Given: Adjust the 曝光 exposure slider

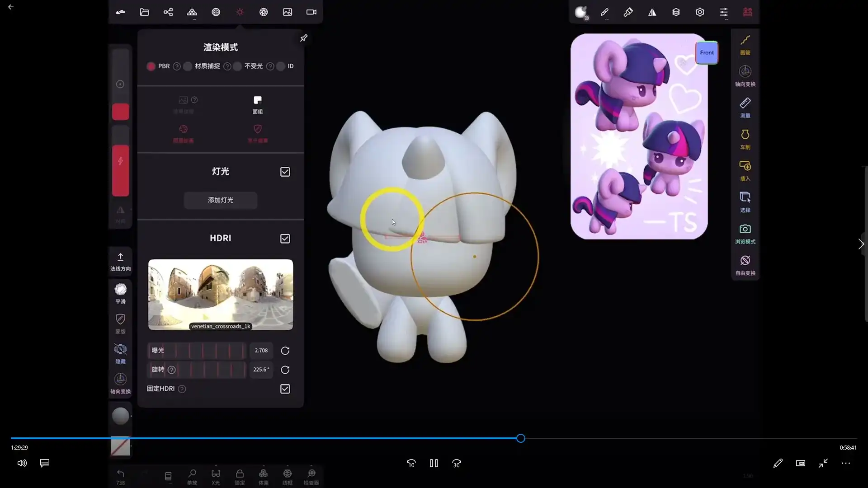Looking at the screenshot, I should (x=197, y=351).
